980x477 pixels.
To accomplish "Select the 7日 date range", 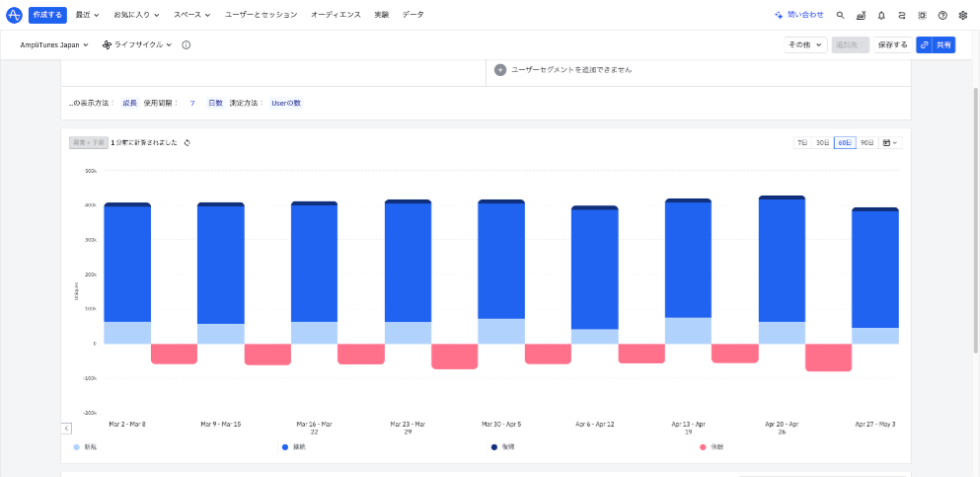I will click(x=802, y=143).
